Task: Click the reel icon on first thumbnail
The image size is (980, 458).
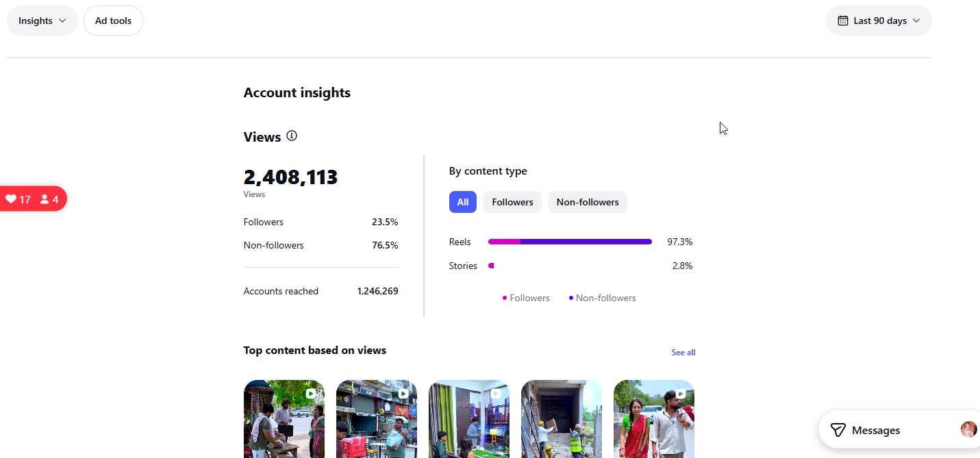Action: pos(311,394)
